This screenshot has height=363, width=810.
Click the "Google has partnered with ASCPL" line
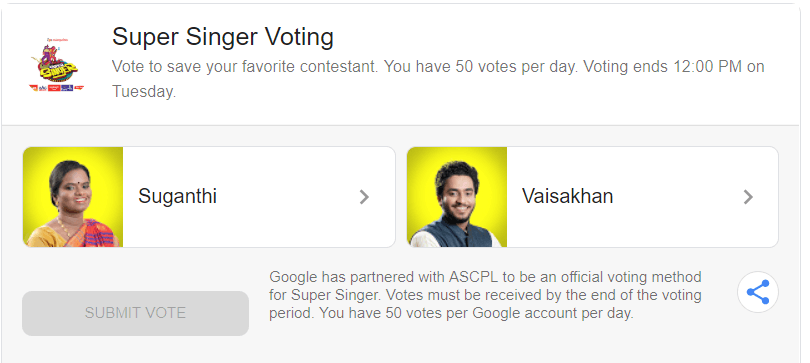pos(485,277)
